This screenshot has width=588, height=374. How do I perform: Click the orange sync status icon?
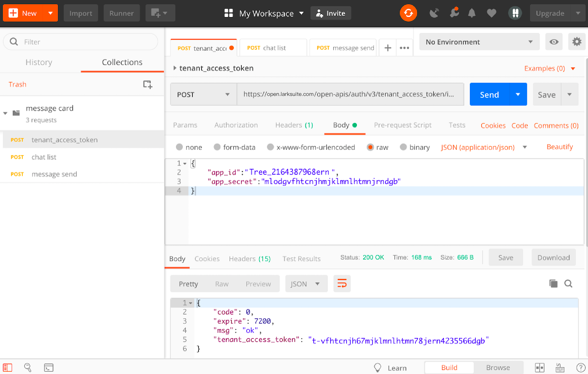pos(408,13)
